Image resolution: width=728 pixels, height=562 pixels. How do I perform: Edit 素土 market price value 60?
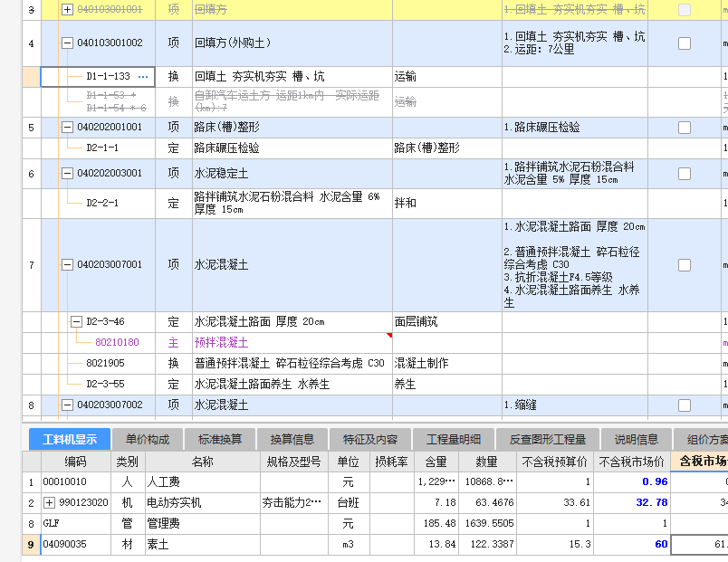(632, 545)
